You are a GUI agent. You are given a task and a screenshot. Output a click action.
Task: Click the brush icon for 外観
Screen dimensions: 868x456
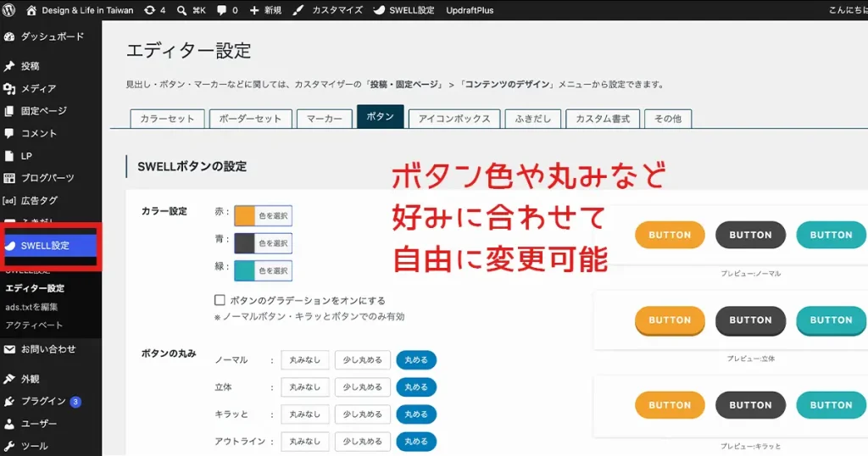pos(8,379)
